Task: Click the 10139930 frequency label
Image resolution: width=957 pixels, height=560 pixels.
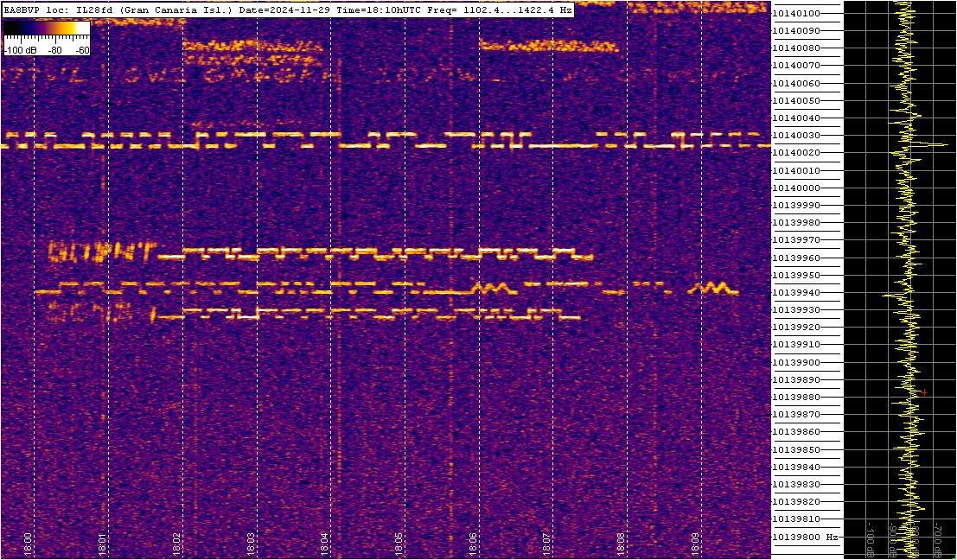Action: point(796,310)
